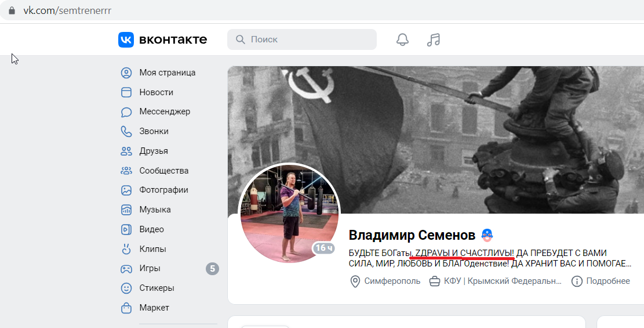The width and height of the screenshot is (644, 328).
Task: Open the Симферополь location link
Action: click(x=392, y=281)
